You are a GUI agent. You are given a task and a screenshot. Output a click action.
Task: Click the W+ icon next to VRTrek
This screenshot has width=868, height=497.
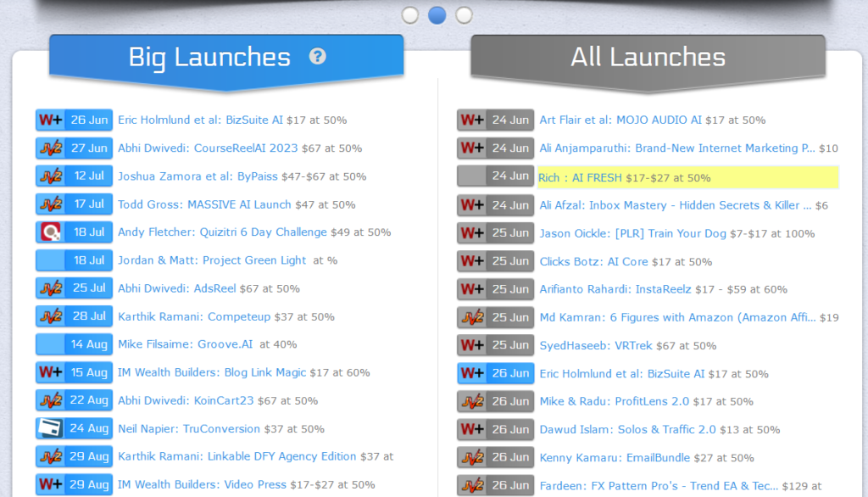(x=473, y=345)
